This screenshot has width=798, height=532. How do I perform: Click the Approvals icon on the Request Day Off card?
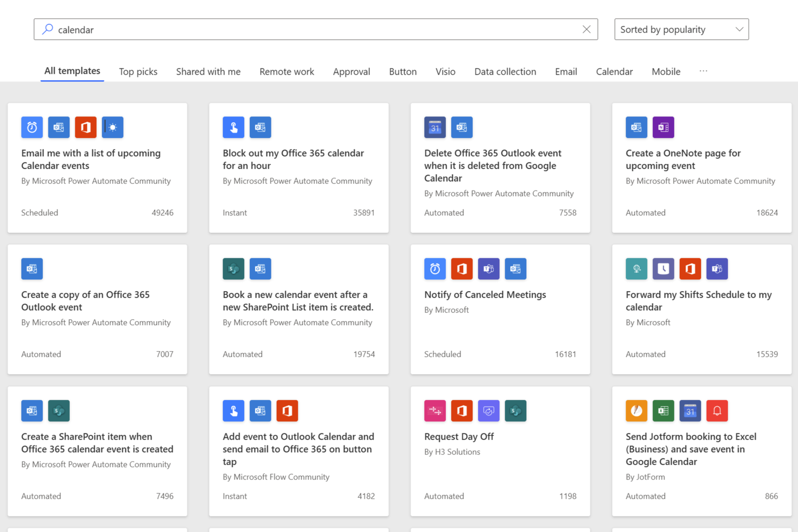click(x=488, y=411)
